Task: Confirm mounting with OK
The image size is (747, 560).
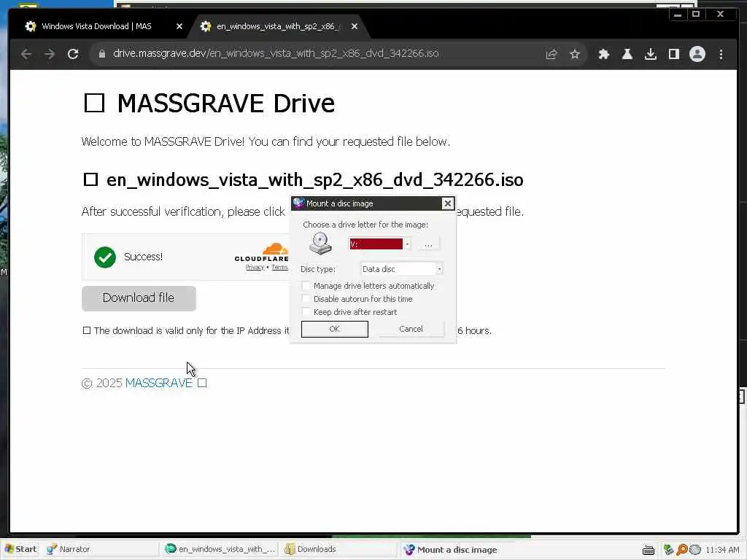Action: (x=334, y=329)
